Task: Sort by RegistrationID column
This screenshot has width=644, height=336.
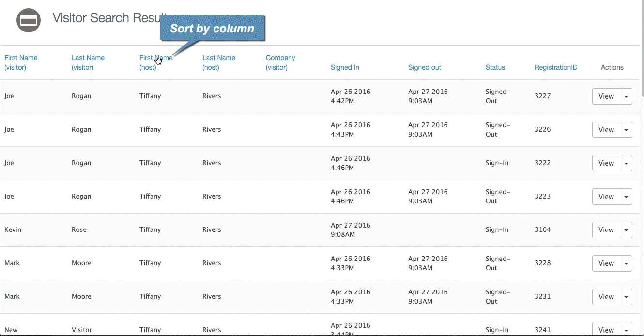Action: coord(555,67)
